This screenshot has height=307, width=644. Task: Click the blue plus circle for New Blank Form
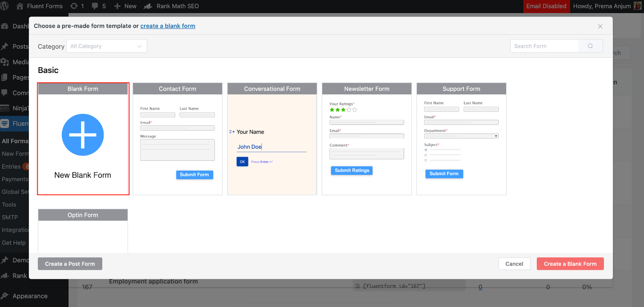83,135
